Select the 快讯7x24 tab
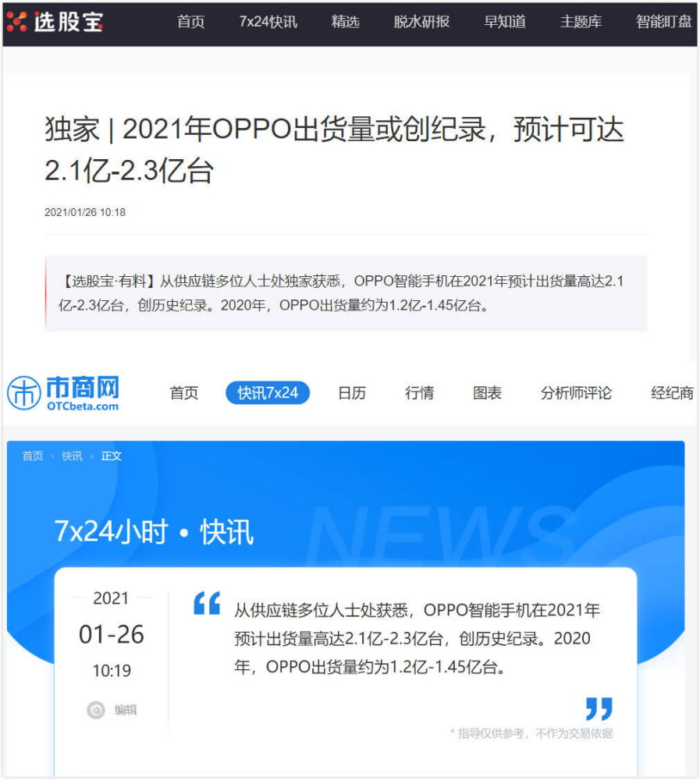This screenshot has width=700, height=780. pos(268,393)
